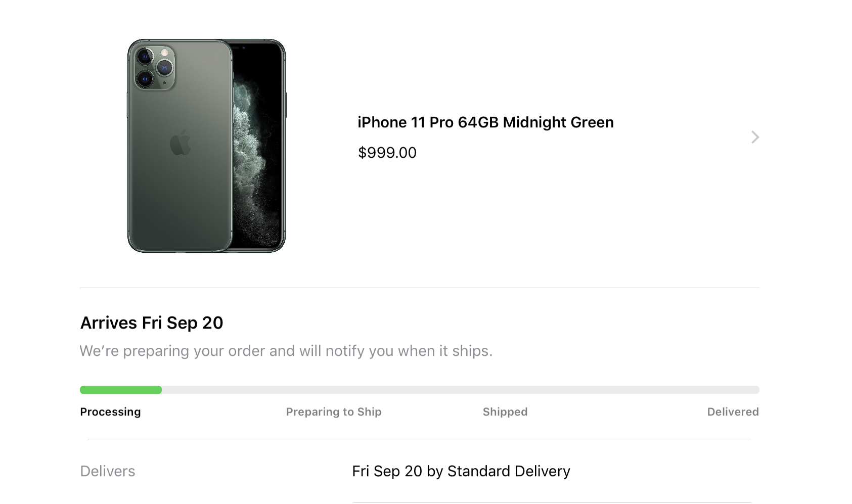The width and height of the screenshot is (852, 504).
Task: Select the Processing status step
Action: click(x=110, y=412)
